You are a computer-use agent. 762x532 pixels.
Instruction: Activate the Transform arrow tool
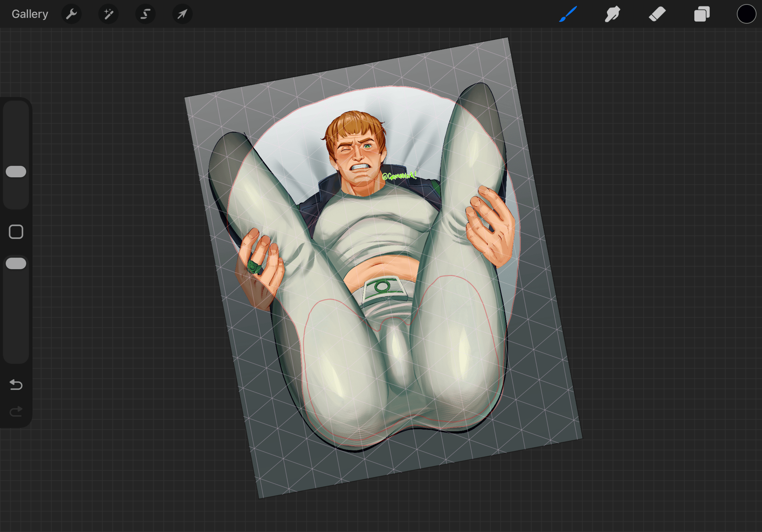(182, 14)
